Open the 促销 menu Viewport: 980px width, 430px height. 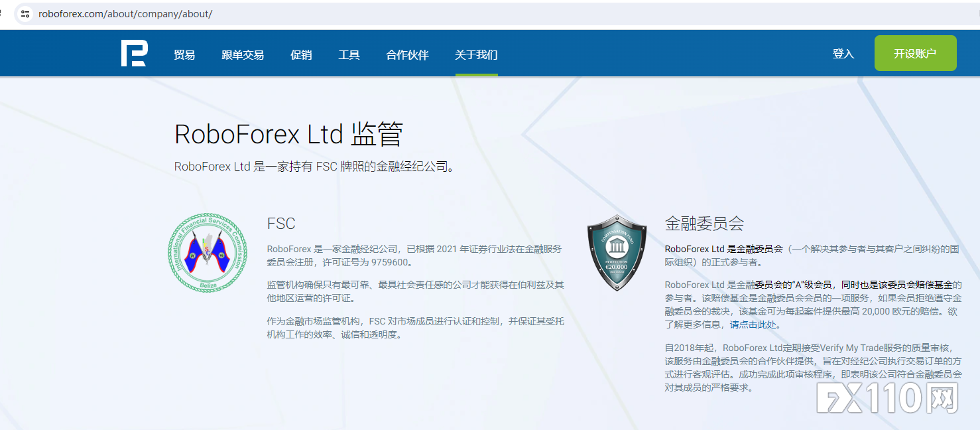(301, 55)
